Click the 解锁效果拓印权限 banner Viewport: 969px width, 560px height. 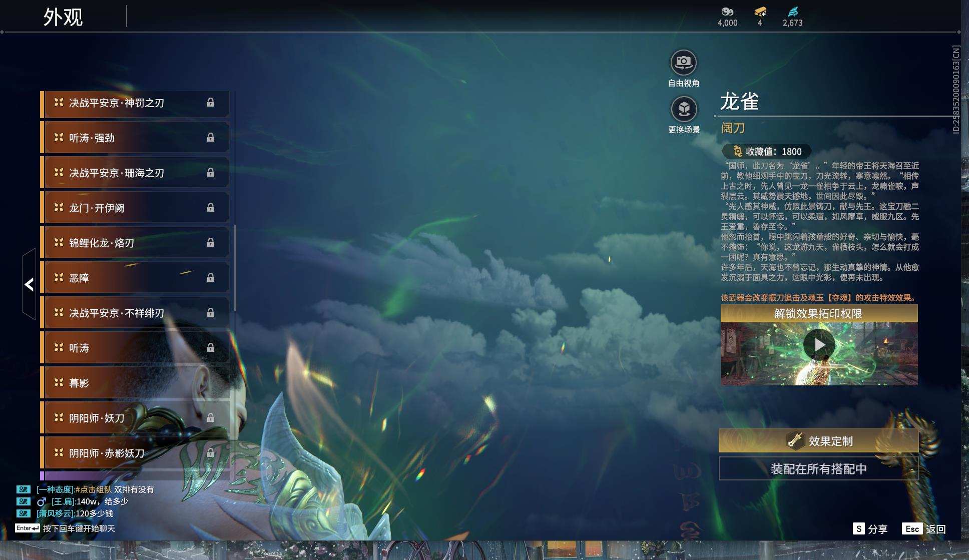(x=819, y=314)
